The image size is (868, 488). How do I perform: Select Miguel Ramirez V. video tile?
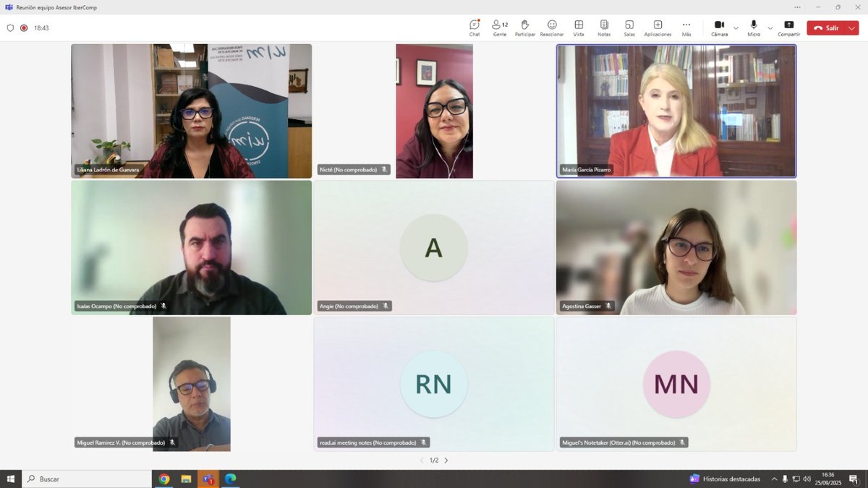coord(192,384)
